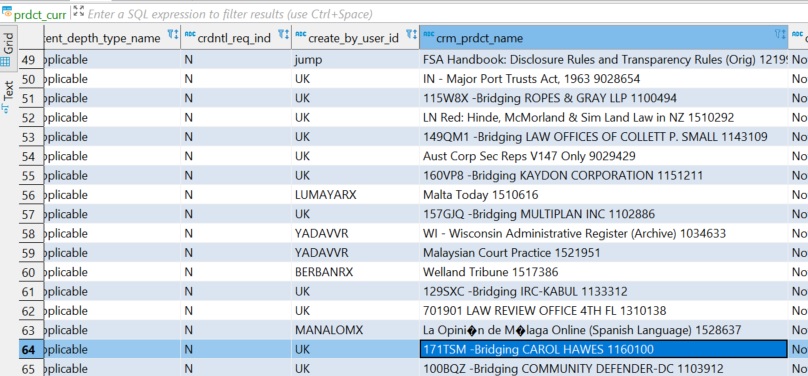Viewport: 808px width, 376px height.
Task: Click the BERBANRX user id cell
Action: tap(355, 272)
